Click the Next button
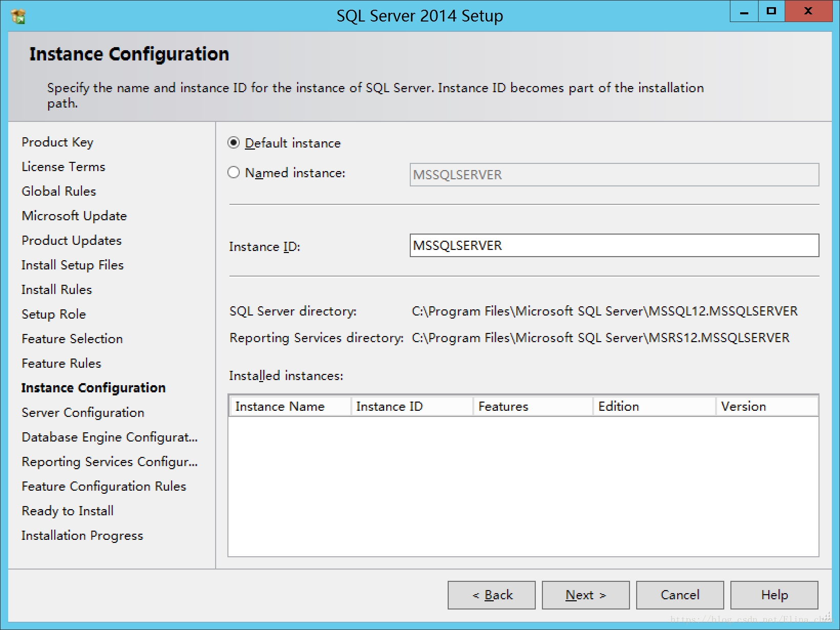 point(586,595)
